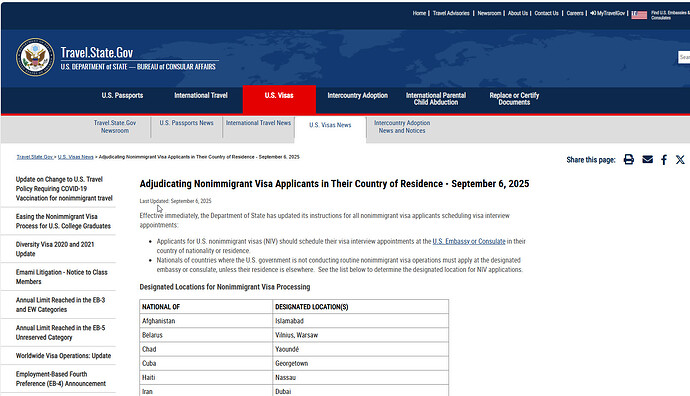Open Replace or Certify Documents menu
This screenshot has height=396, width=690.
[x=514, y=99]
